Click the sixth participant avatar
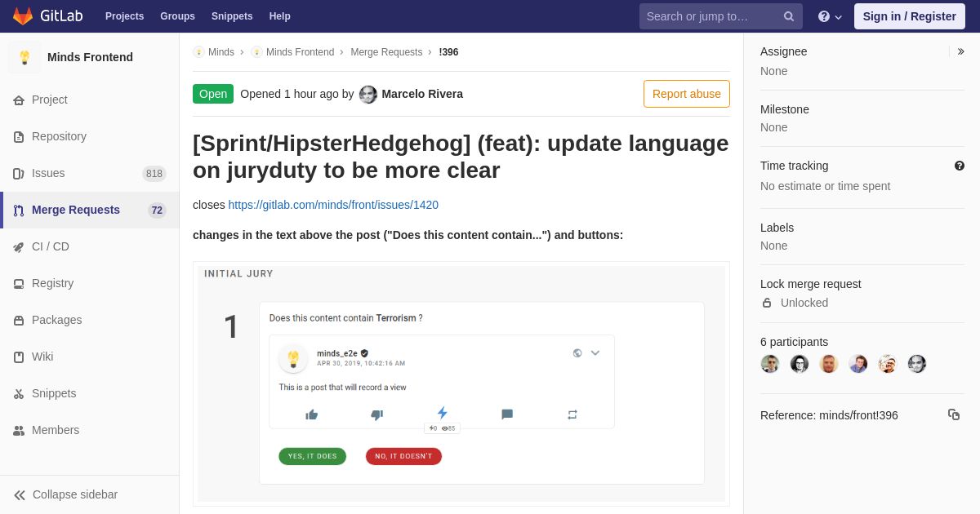 (x=917, y=364)
